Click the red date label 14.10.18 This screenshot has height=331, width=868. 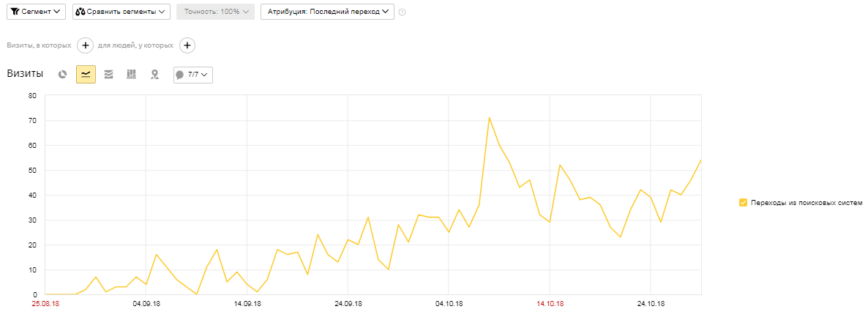550,304
